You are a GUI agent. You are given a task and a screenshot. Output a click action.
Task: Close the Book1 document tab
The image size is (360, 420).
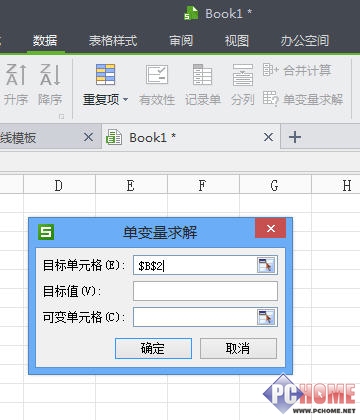(x=269, y=137)
